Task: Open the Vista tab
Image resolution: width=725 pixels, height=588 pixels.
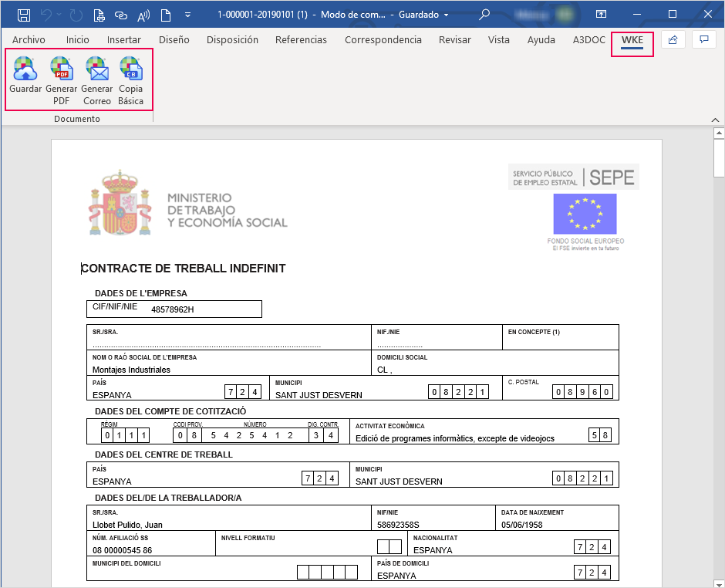Action: click(x=499, y=40)
